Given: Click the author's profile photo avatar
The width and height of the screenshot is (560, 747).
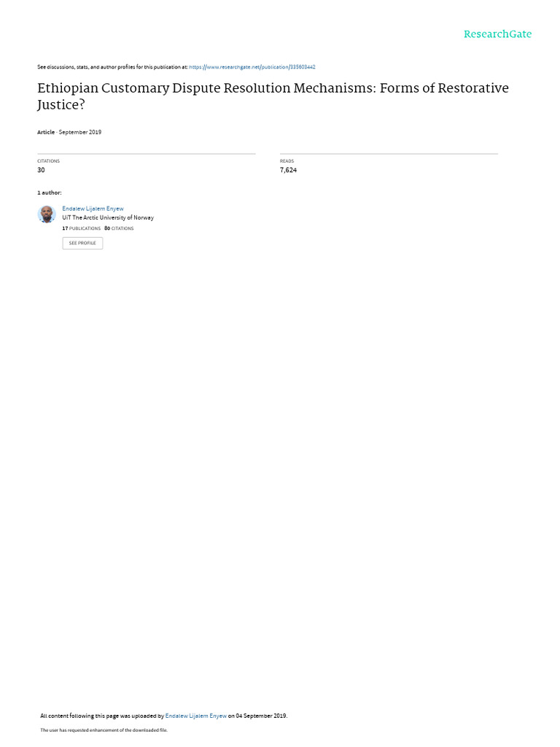Looking at the screenshot, I should [47, 214].
